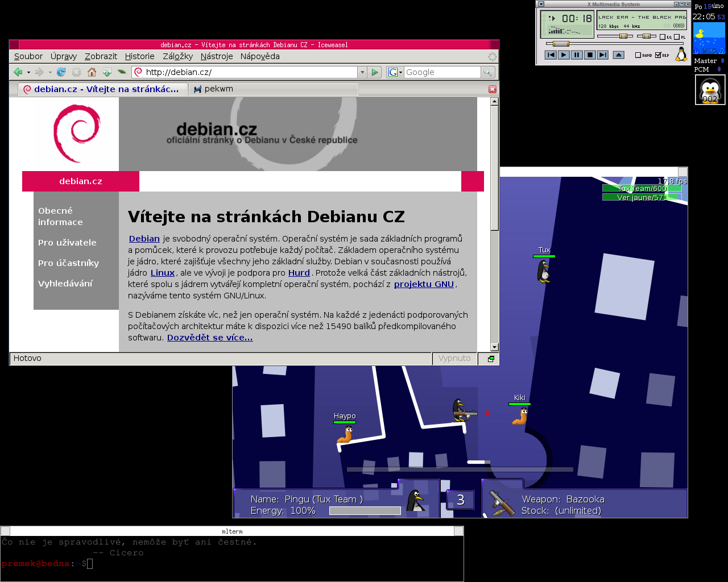Open the Úpravy menu
Viewport: 728px width, 582px height.
64,56
